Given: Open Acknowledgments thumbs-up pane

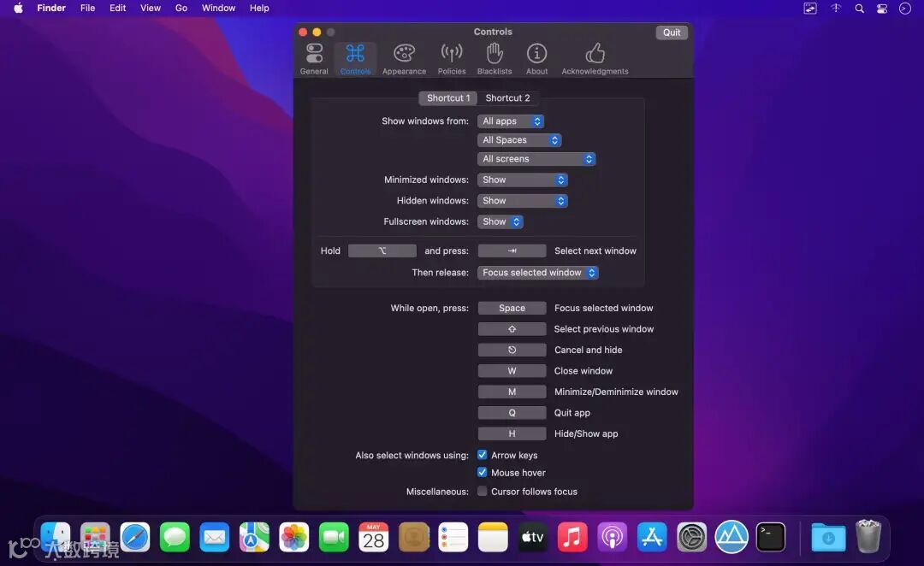Looking at the screenshot, I should click(595, 59).
